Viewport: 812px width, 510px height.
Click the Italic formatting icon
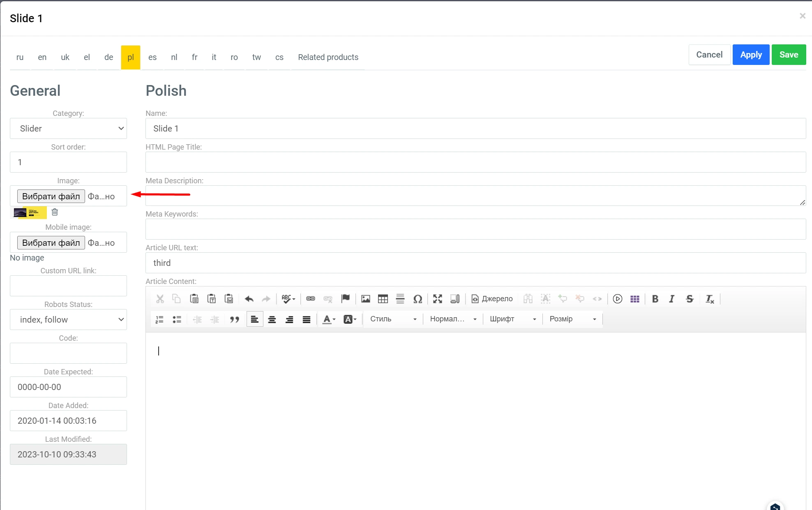tap(672, 299)
